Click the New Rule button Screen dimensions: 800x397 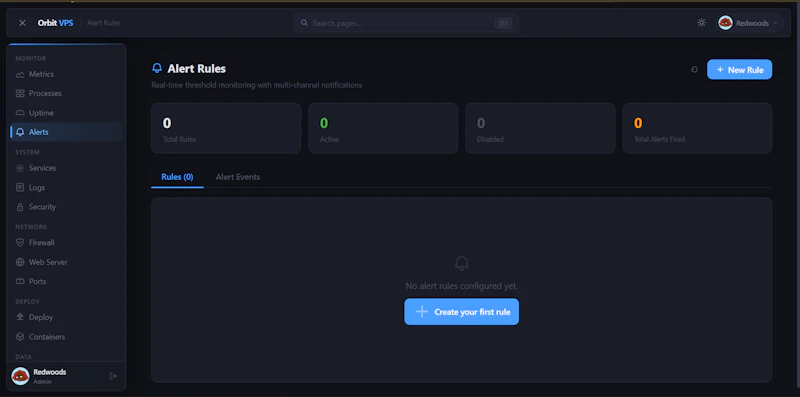pyautogui.click(x=739, y=69)
